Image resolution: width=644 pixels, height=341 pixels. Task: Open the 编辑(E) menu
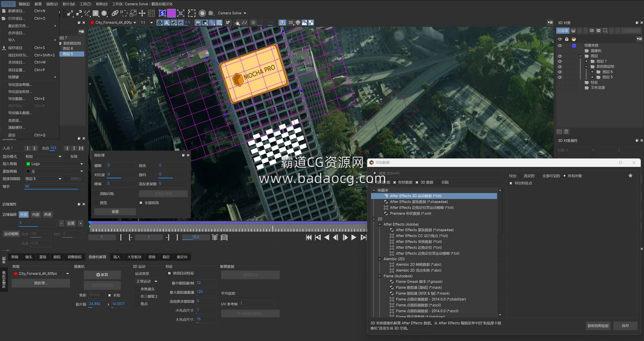tap(24, 4)
